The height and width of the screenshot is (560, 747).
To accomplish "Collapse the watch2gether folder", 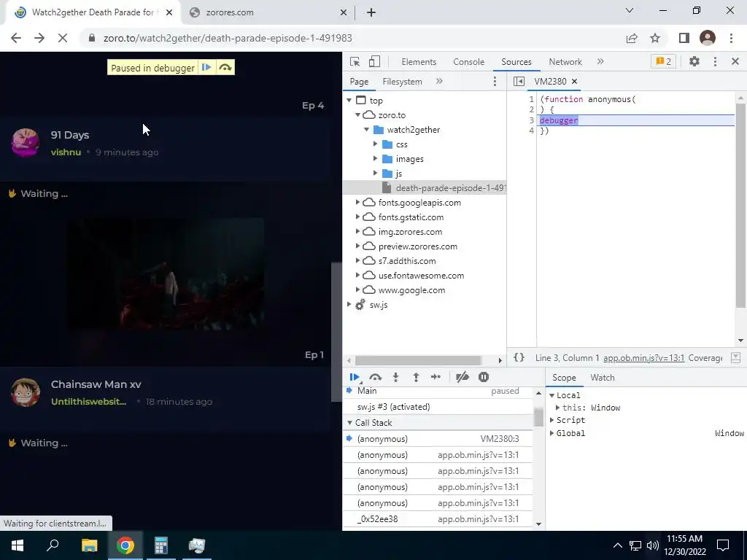I will pyautogui.click(x=366, y=130).
